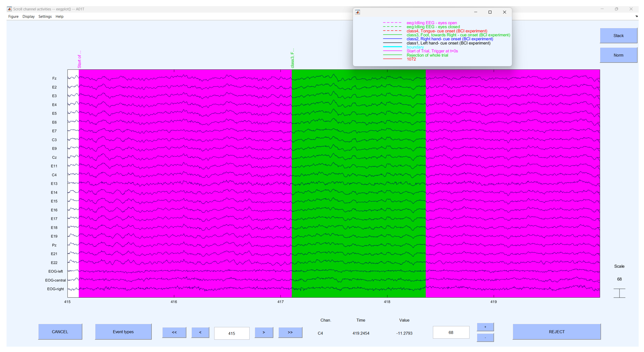Click the Norm button to normalize display
The width and height of the screenshot is (644, 352).
point(618,55)
